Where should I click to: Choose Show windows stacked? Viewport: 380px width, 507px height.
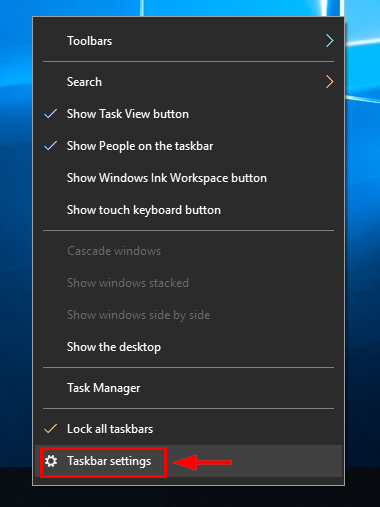[189, 283]
